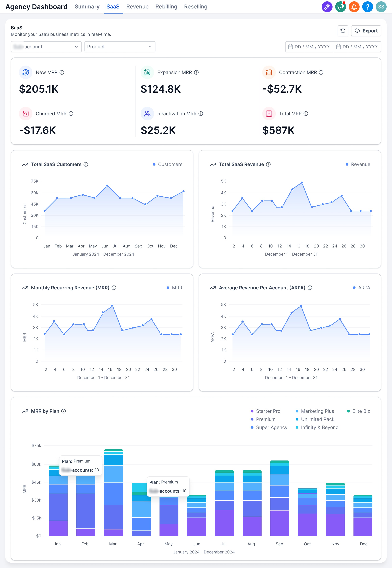Image resolution: width=392 pixels, height=568 pixels.
Task: Click the Export button
Action: tap(366, 31)
